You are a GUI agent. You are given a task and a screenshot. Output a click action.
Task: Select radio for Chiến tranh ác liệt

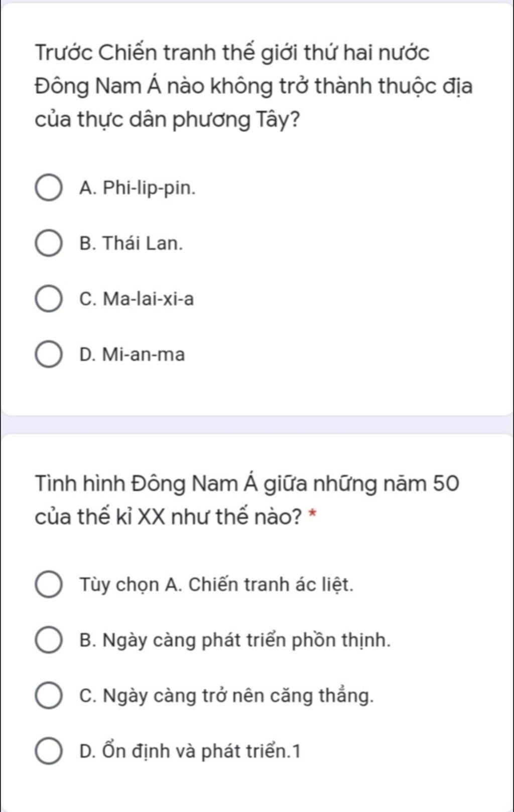pyautogui.click(x=49, y=585)
